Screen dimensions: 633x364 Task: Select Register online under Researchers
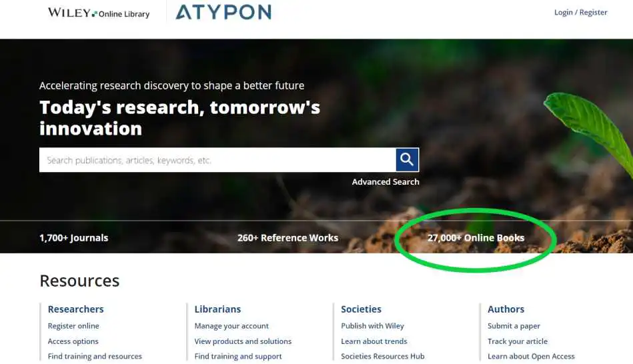[x=73, y=325]
